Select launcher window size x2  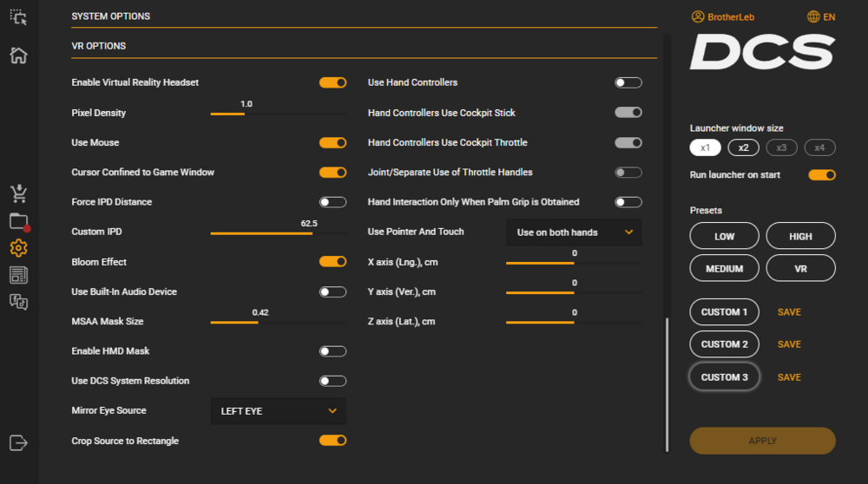click(x=743, y=147)
